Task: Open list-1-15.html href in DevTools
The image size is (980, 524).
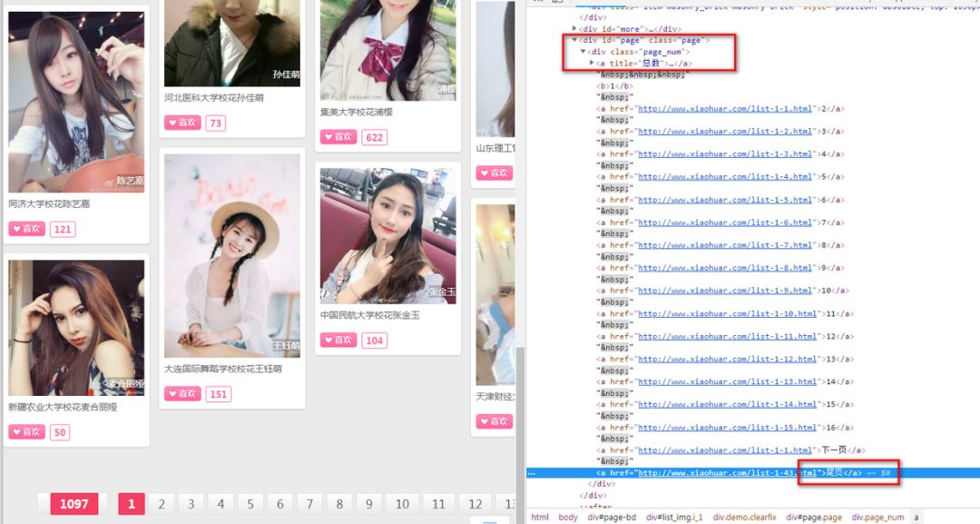Action: [x=728, y=428]
